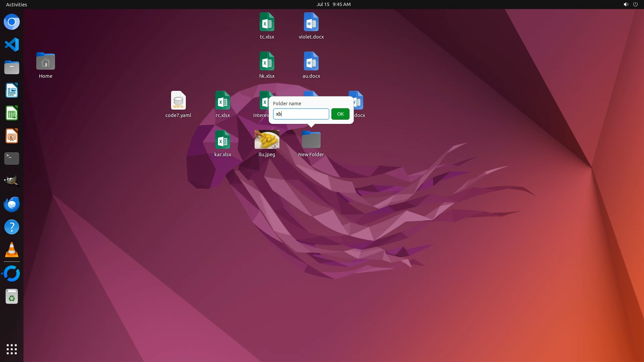Open Thunderbird mail client

point(12,204)
